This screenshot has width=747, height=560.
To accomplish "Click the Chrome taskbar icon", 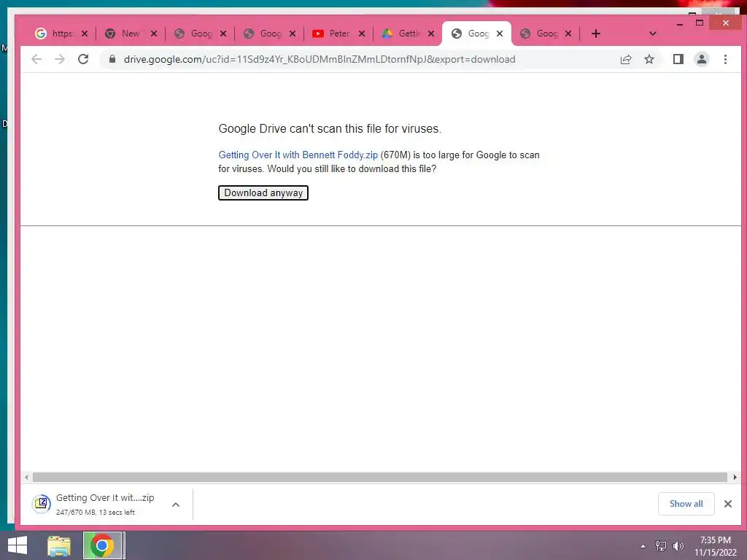I will (x=102, y=545).
